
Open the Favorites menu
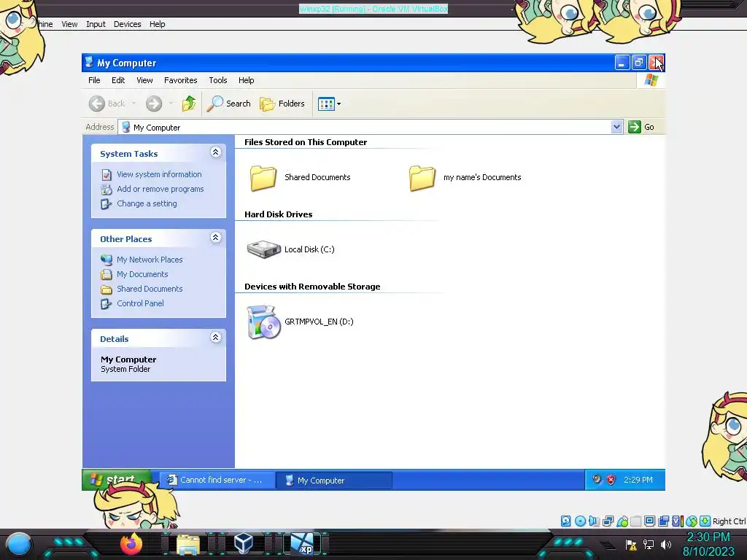[x=181, y=80]
